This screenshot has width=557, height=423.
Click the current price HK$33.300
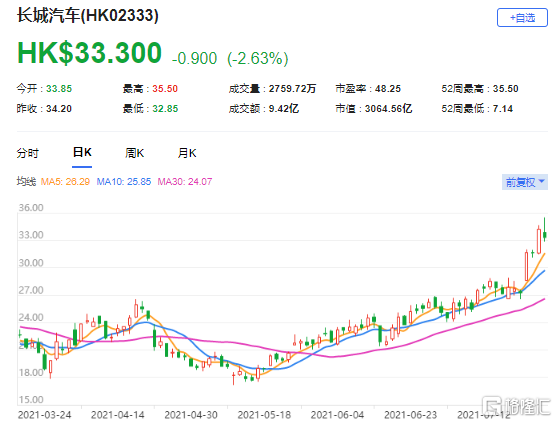(90, 53)
